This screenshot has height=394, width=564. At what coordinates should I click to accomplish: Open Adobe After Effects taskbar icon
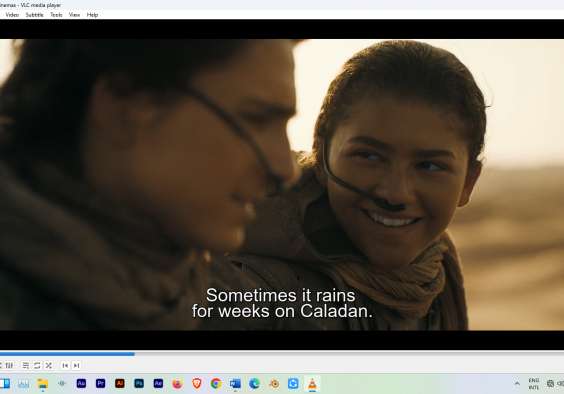coord(158,384)
